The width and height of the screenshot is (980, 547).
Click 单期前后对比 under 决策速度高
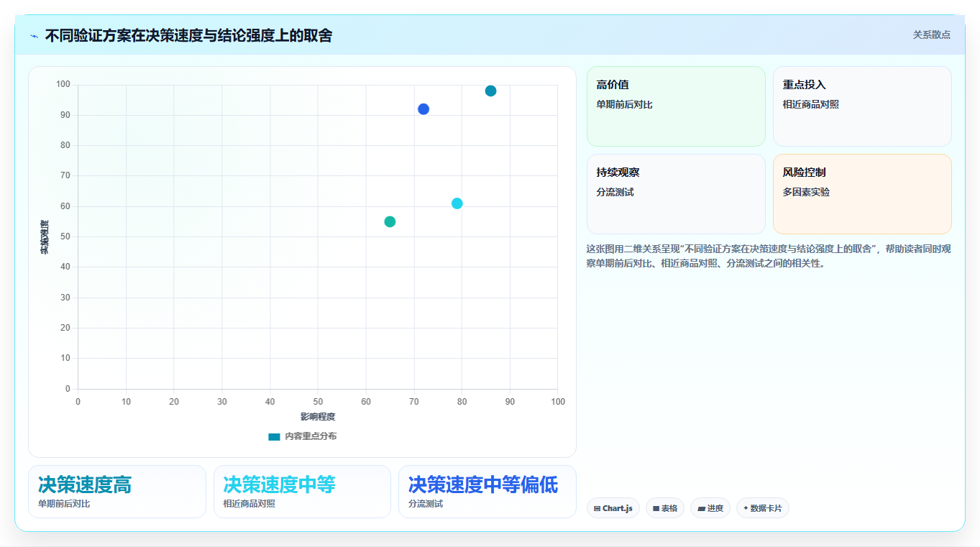coord(64,504)
